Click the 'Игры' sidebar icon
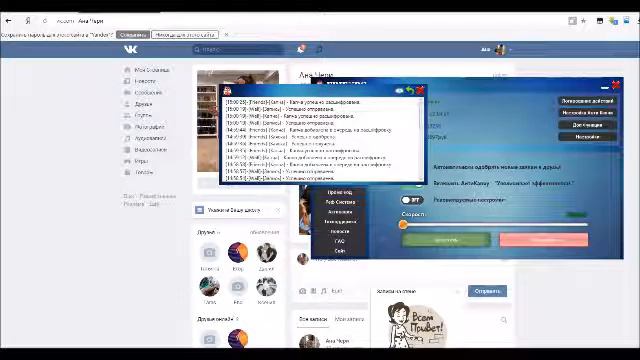The image size is (640, 360). click(127, 161)
